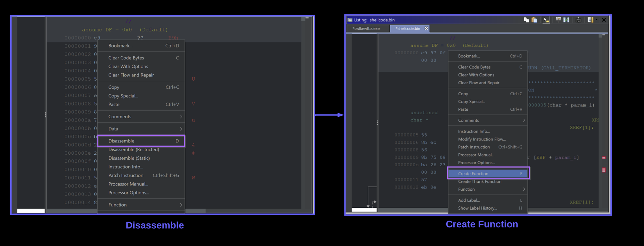This screenshot has height=246, width=644.
Task: Choose Modify Instruction Flow... entry
Action: coord(488,139)
